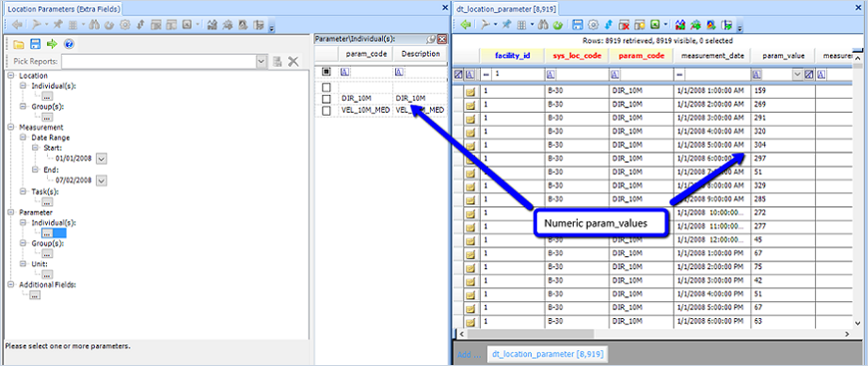The width and height of the screenshot is (868, 366).
Task: Run report with the green arrow
Action: (52, 44)
